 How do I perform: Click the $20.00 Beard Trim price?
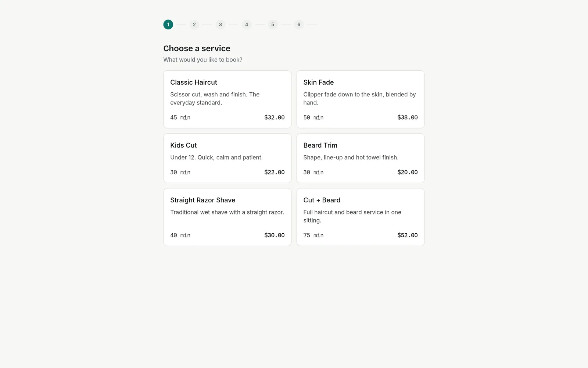pos(408,172)
